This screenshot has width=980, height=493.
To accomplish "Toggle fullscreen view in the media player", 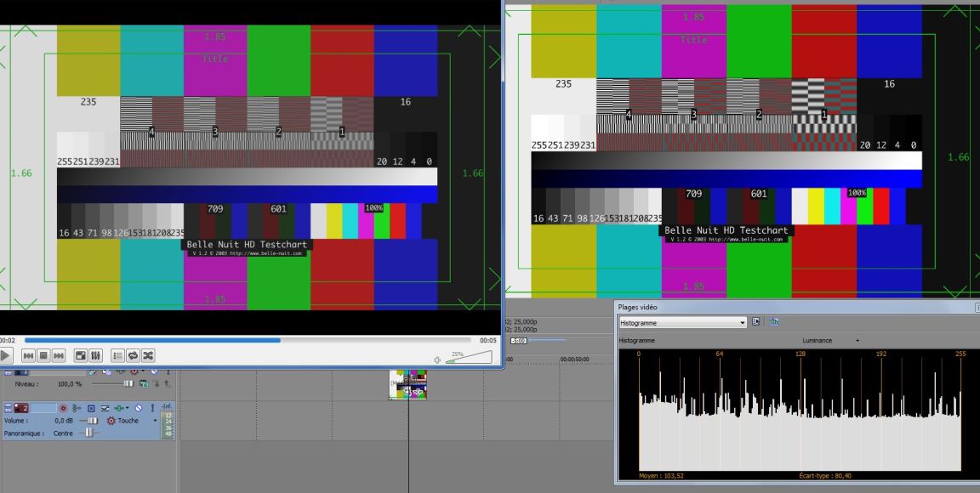I will click(81, 355).
